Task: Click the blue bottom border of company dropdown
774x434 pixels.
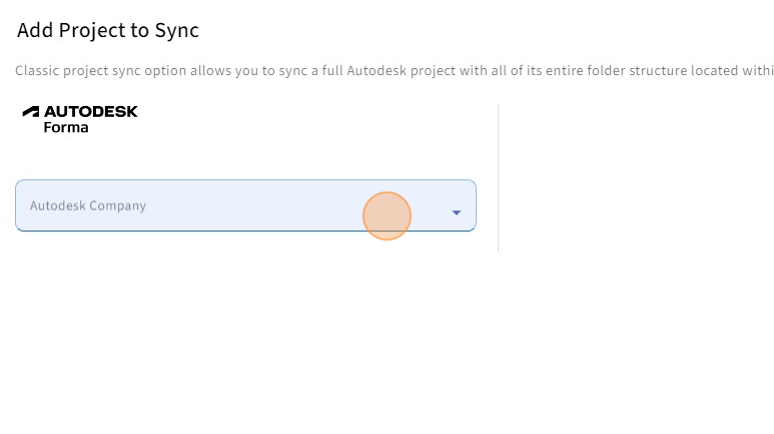Action: tap(245, 231)
